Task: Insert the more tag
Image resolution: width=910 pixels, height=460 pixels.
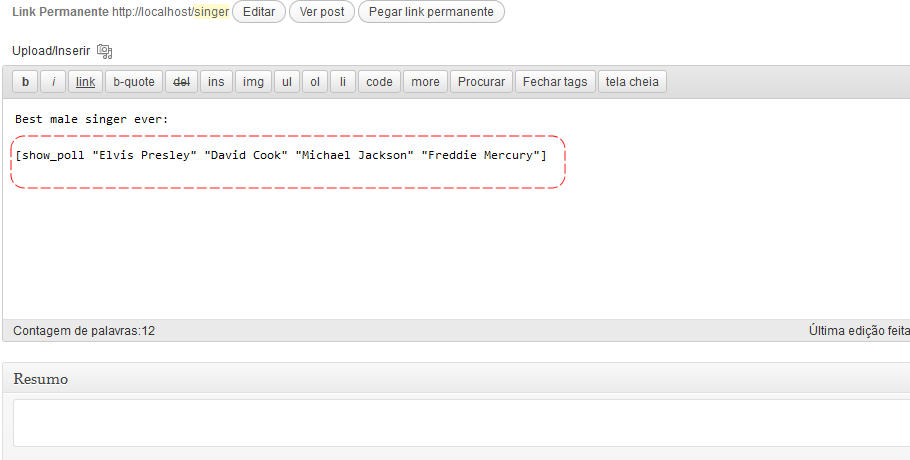Action: (x=425, y=82)
